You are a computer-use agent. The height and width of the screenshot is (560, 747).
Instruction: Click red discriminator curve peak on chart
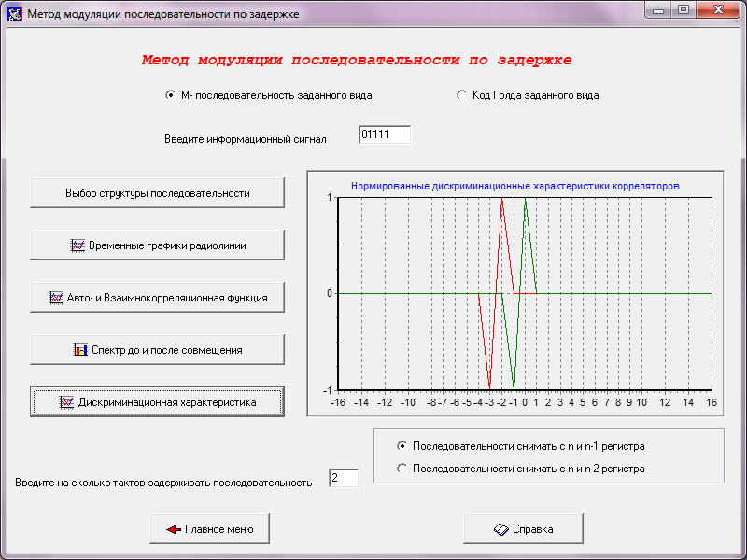click(501, 198)
